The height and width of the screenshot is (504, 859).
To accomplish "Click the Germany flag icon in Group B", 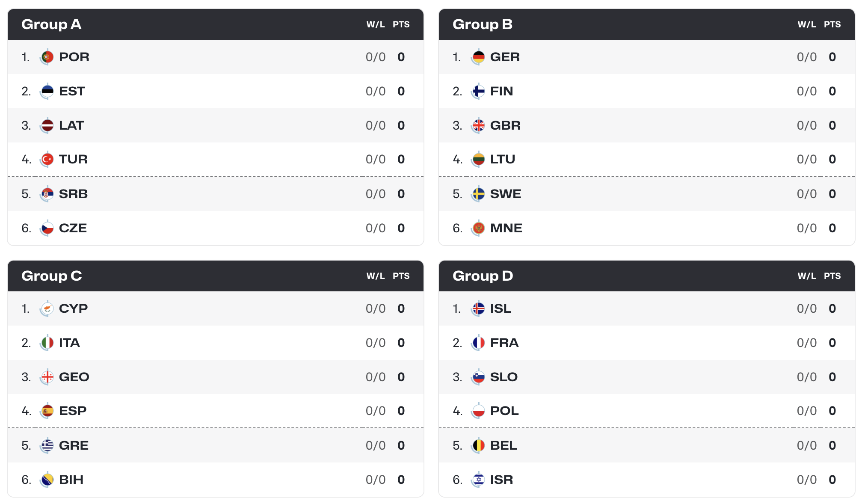I will click(x=478, y=57).
